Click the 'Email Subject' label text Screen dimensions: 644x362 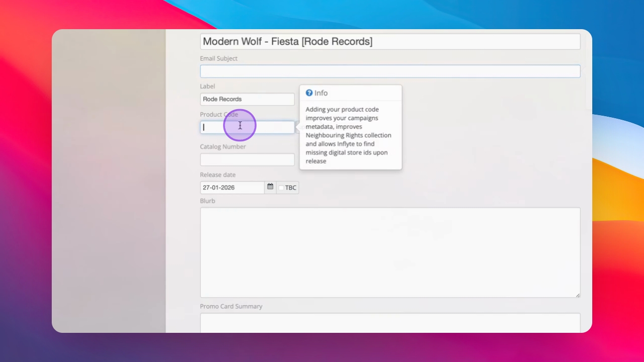[219, 58]
